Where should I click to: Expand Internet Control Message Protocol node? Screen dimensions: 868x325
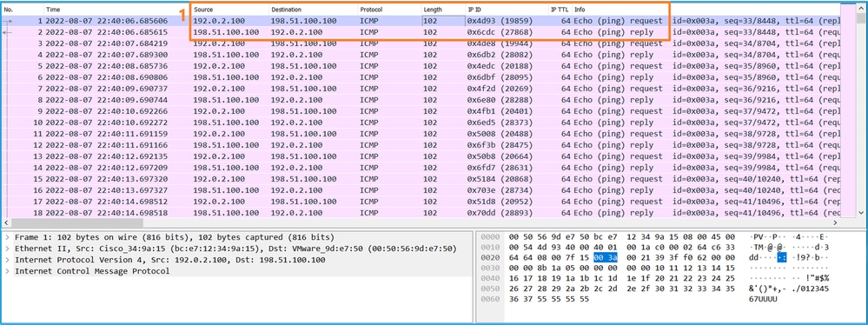coord(7,271)
